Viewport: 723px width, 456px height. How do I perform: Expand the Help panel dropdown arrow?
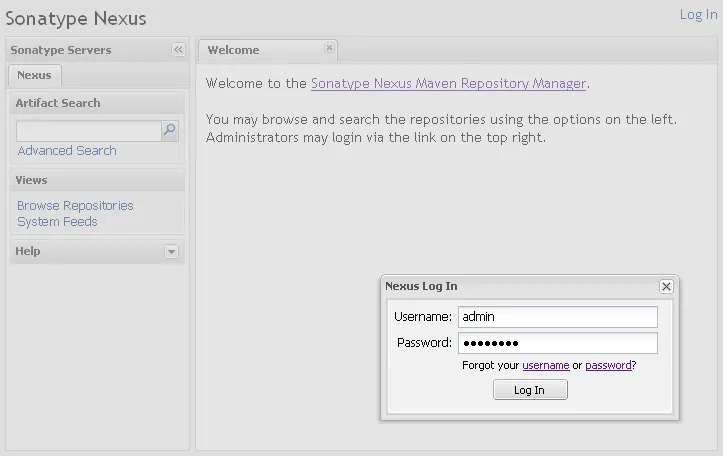click(x=172, y=252)
